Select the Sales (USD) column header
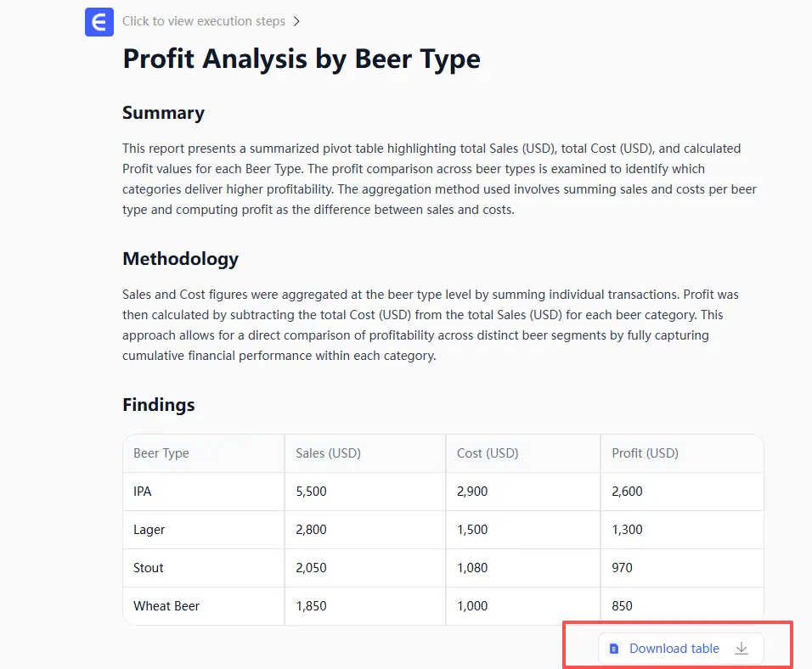The height and width of the screenshot is (669, 812). point(328,453)
